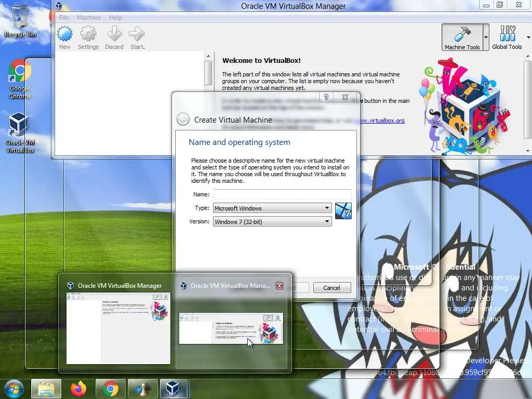Click the VM list scrollbar up arrow
This screenshot has height=399, width=532.
click(x=208, y=56)
